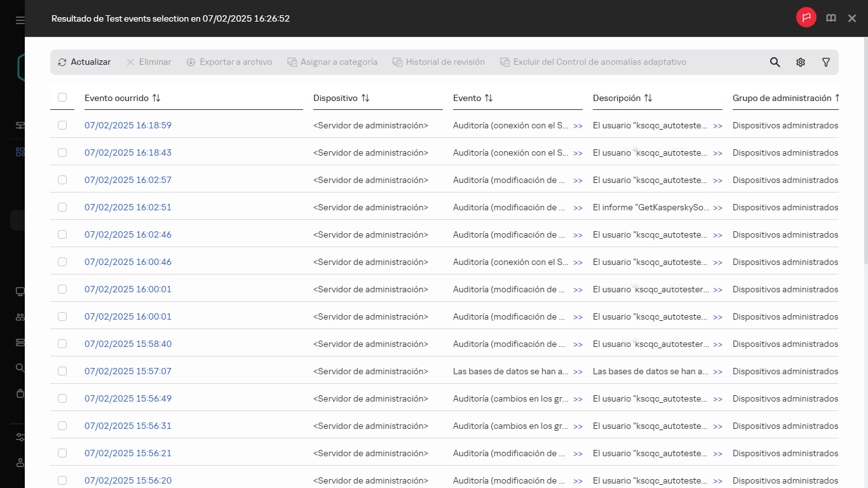Expand Evento text in 16:18:43 row

(x=578, y=153)
